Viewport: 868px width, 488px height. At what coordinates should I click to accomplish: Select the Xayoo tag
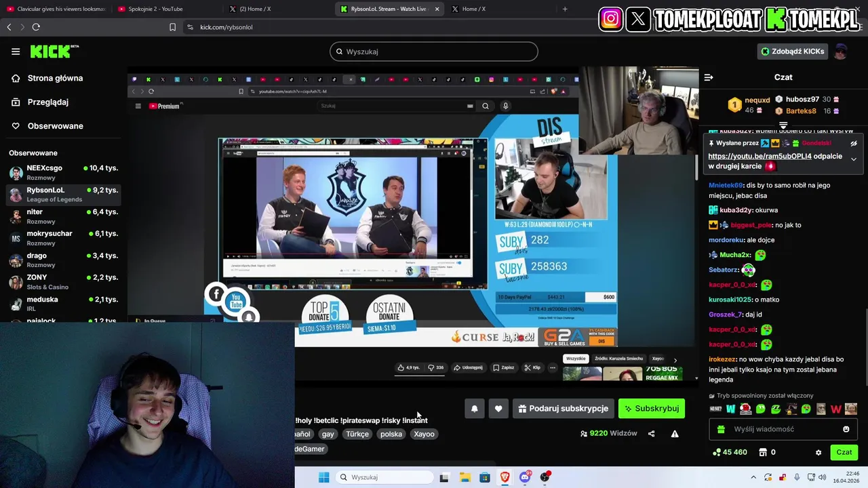point(424,434)
